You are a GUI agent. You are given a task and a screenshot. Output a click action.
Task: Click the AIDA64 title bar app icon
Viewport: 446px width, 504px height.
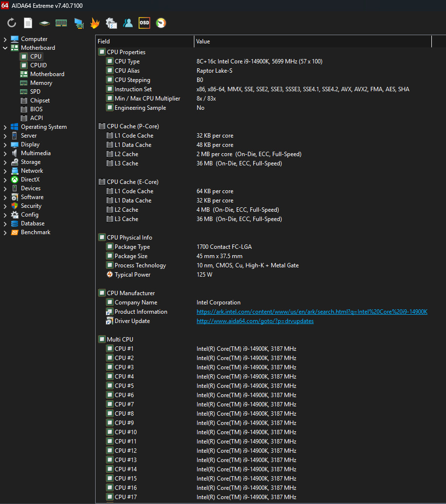tap(5, 5)
